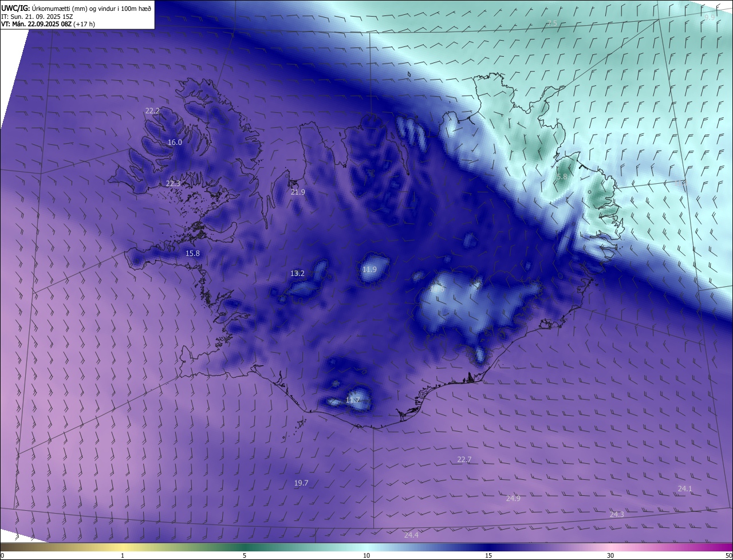Click the 24.1 value label
Screen dimensions: 733x560
coord(685,488)
